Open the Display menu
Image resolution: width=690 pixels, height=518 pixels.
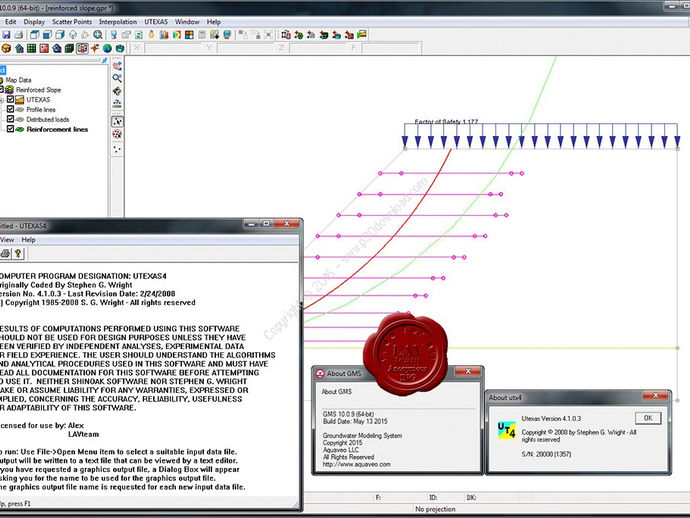34,22
